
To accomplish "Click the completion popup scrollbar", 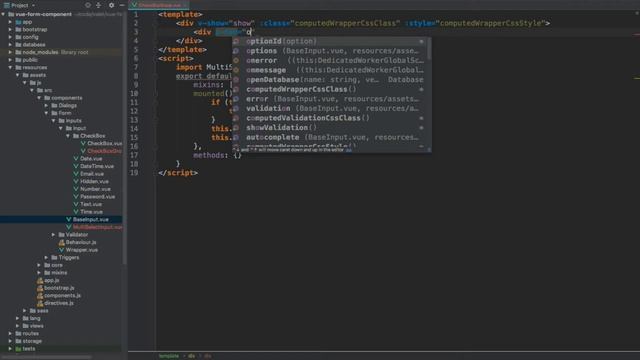I will pos(429,49).
